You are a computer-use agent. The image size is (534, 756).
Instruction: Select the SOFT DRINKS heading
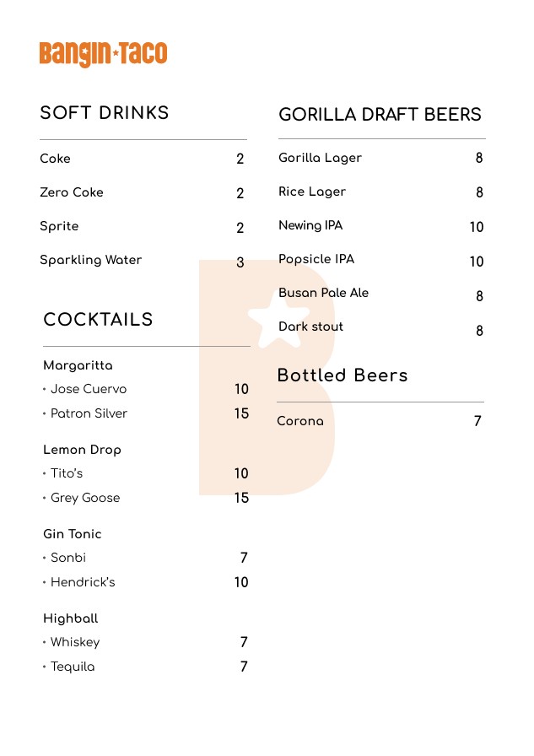point(104,113)
